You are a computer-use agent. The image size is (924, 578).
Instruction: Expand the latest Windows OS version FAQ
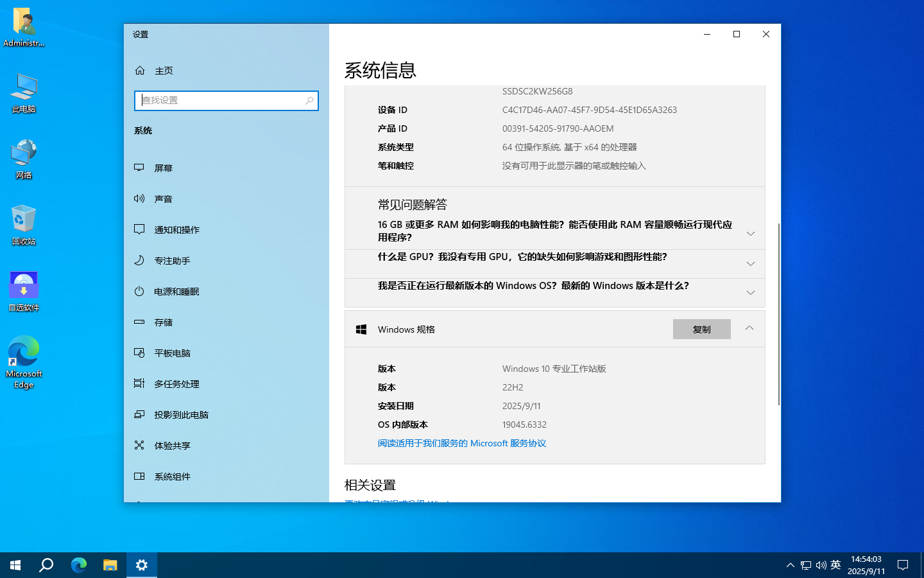pos(750,293)
